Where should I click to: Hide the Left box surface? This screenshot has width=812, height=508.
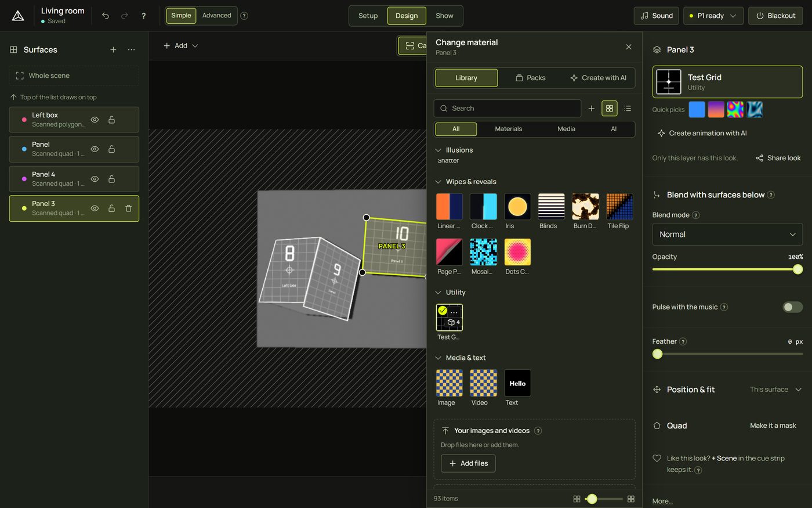point(95,120)
